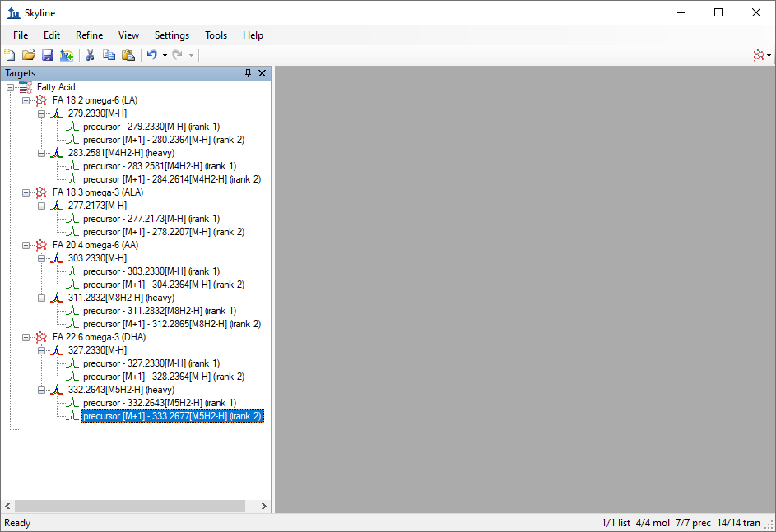This screenshot has height=532, width=776.
Task: Open the Help menu
Action: click(253, 35)
